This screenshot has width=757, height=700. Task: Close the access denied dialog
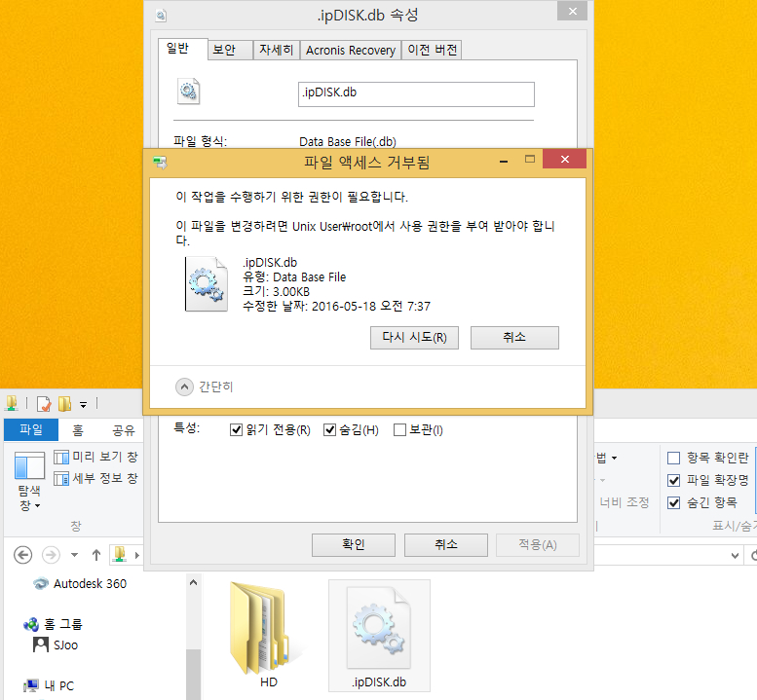[564, 160]
